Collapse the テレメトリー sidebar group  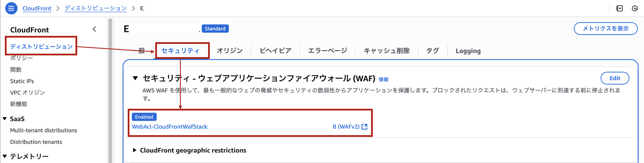coord(5,156)
